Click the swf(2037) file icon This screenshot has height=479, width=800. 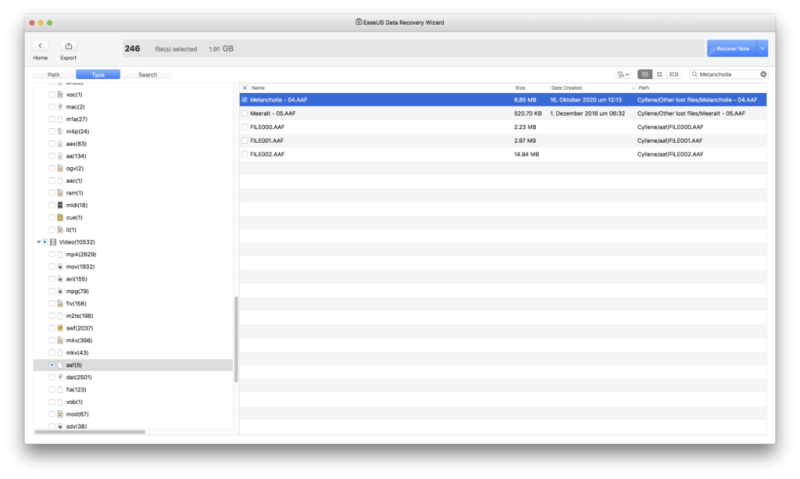[60, 328]
